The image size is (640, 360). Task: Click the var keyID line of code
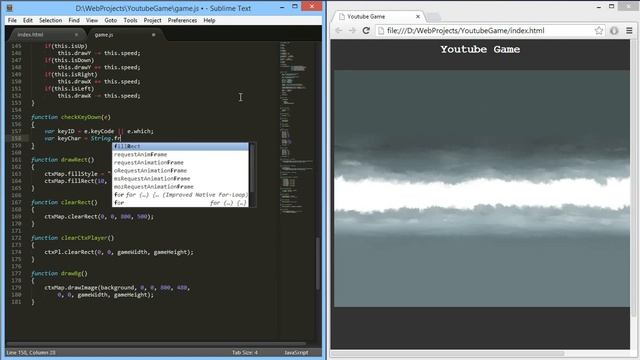coord(99,131)
